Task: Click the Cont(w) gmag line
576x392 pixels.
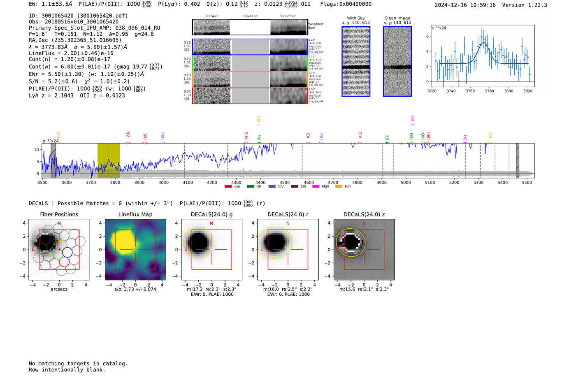Action: pyautogui.click(x=95, y=67)
